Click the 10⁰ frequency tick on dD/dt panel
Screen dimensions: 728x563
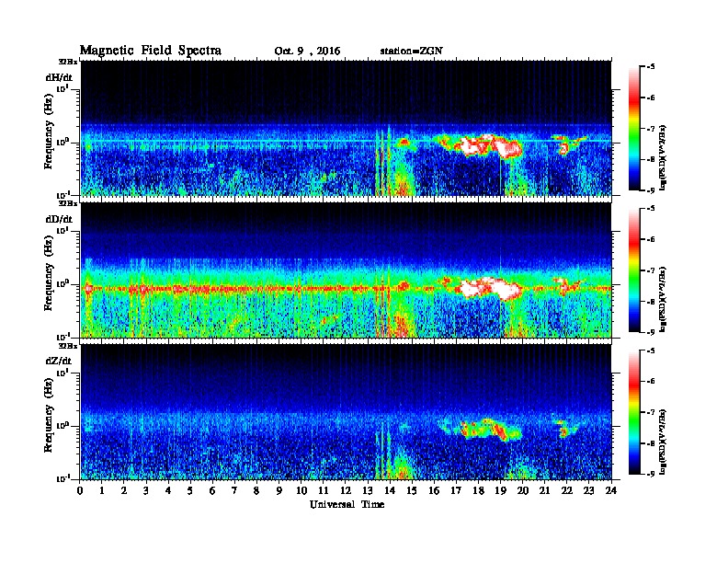tap(63, 283)
